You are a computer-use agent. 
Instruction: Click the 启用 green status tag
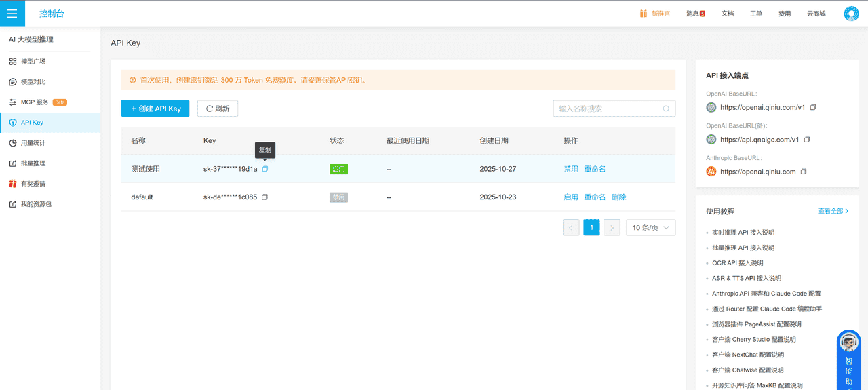338,169
